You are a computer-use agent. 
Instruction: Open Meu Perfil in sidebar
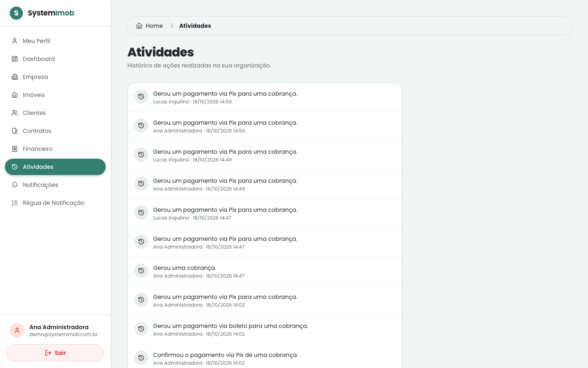point(55,41)
